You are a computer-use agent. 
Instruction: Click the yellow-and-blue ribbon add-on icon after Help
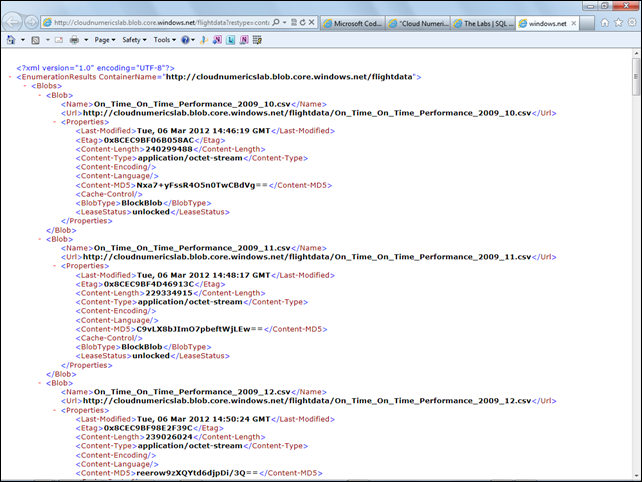204,40
